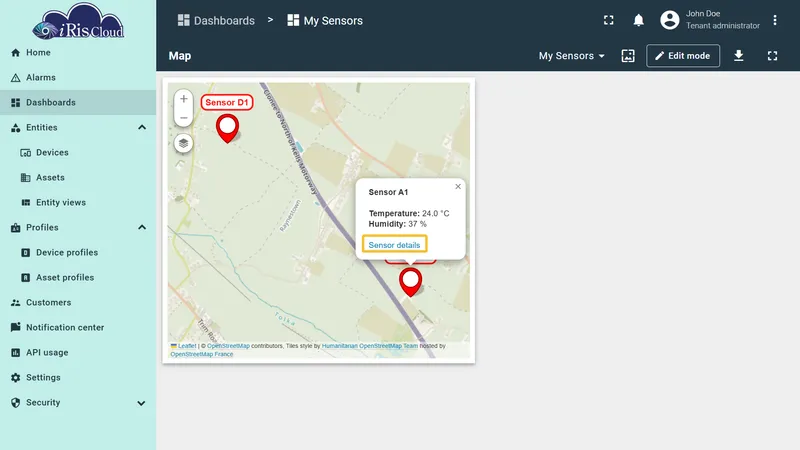Open Entity views

click(x=78, y=203)
